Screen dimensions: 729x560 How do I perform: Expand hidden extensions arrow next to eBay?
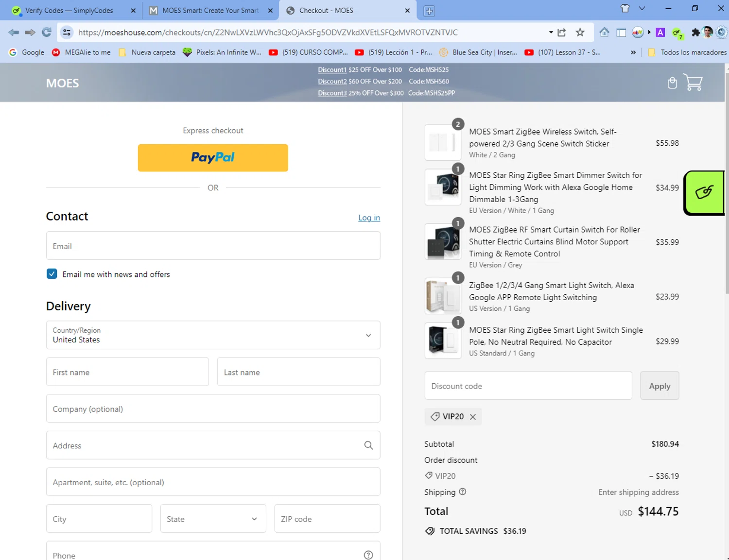649,33
